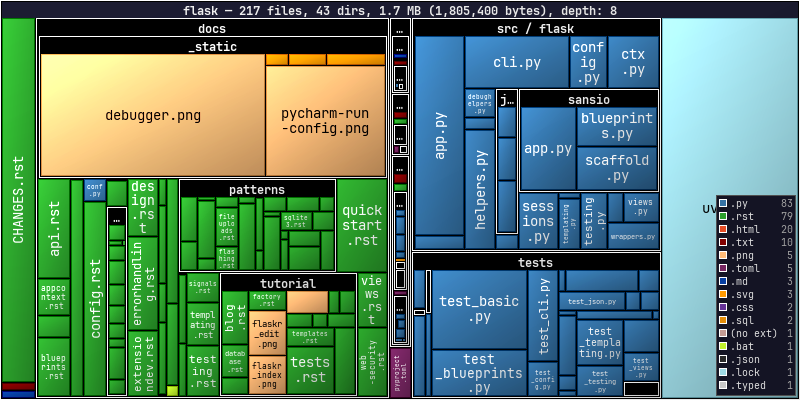Select the web-security.rst block
Image resolution: width=800 pixels, height=400 pixels.
pyautogui.click(x=372, y=362)
